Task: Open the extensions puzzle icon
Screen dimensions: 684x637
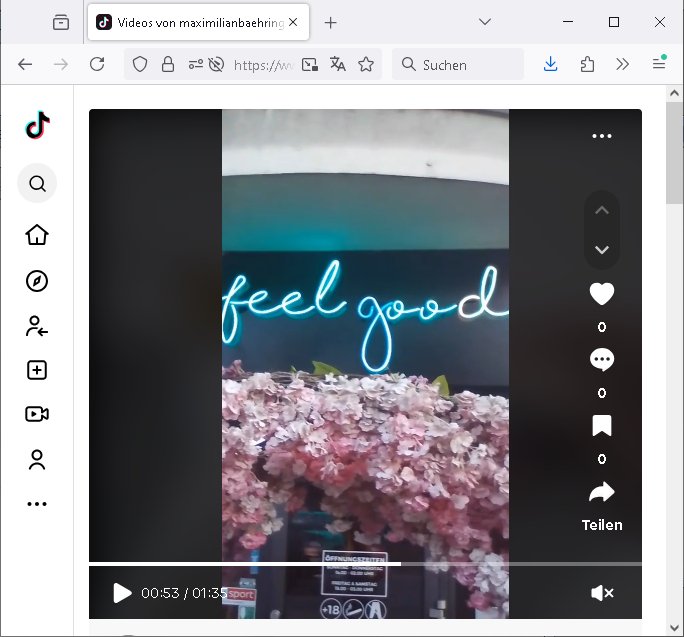Action: click(x=587, y=65)
